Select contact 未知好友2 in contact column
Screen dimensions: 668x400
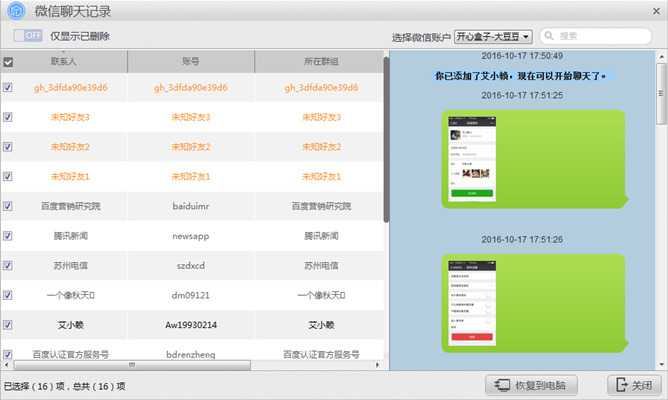(70, 147)
